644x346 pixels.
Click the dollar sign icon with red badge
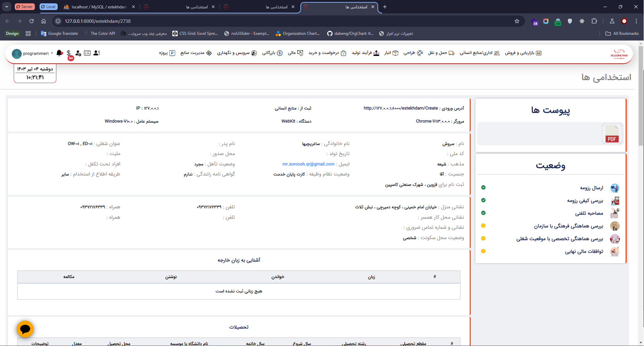[x=69, y=53]
